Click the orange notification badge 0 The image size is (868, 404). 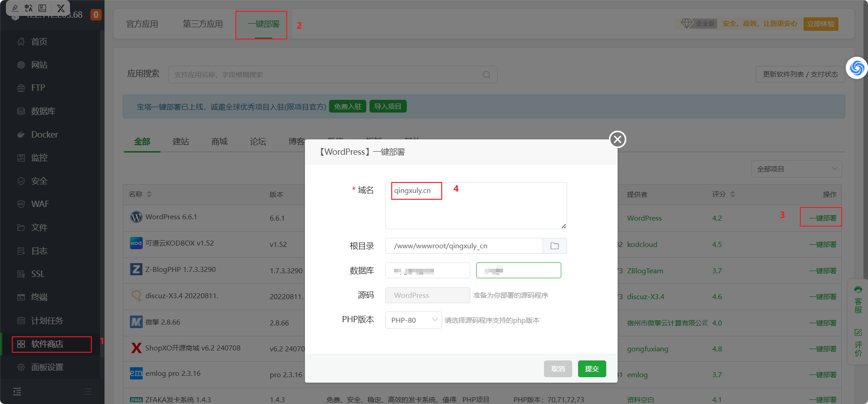click(x=96, y=15)
